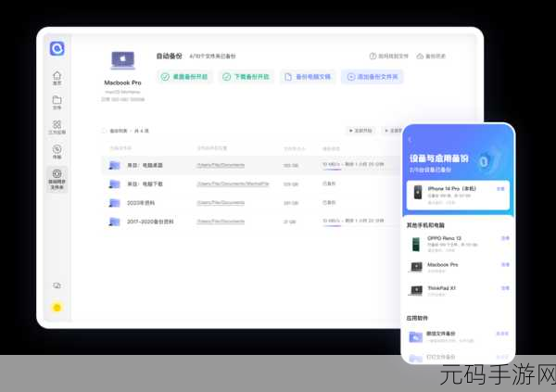The height and width of the screenshot is (392, 556).
Task: Tap the ThinkPad X1 device name
Action: 441,288
